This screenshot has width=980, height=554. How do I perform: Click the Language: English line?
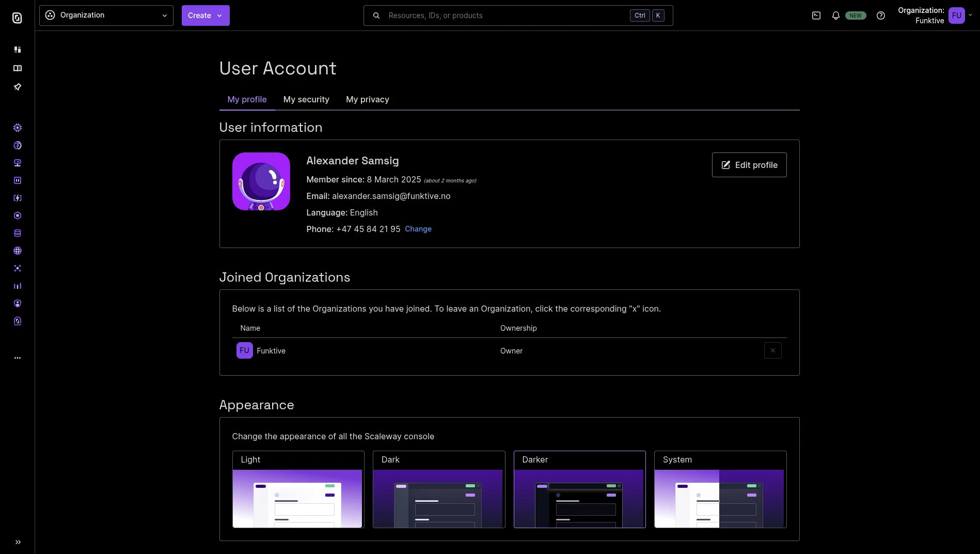pos(342,213)
